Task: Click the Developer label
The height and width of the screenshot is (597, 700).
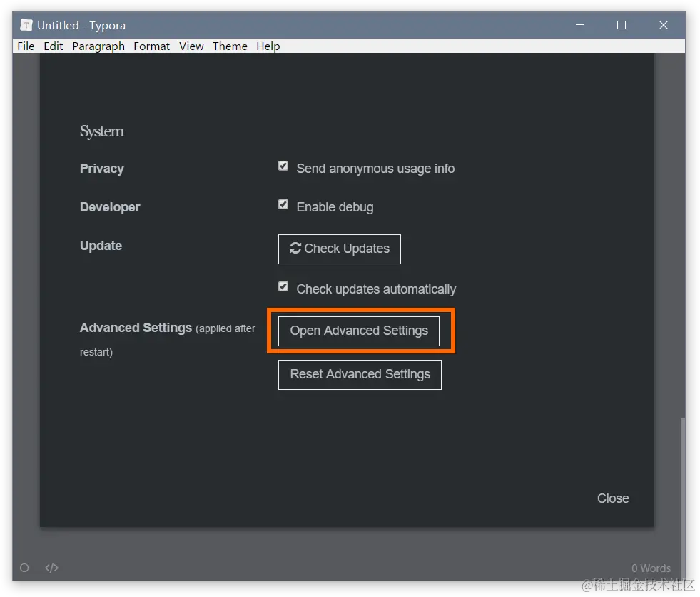Action: [110, 207]
